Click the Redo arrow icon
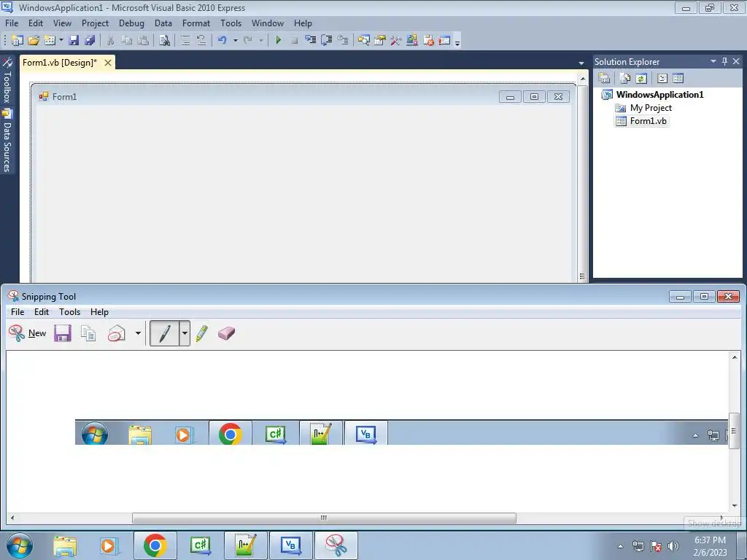The image size is (747, 560). point(248,41)
